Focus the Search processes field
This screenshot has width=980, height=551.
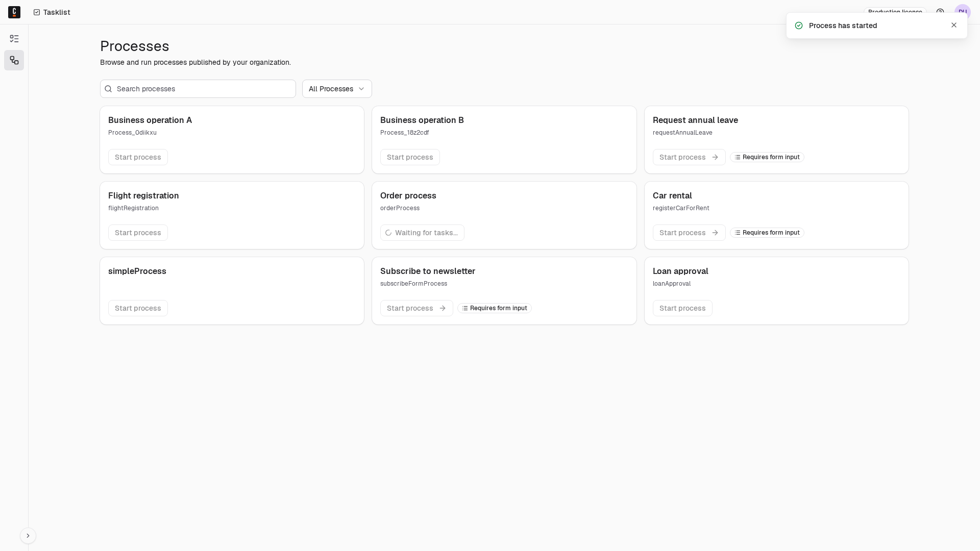tap(198, 89)
